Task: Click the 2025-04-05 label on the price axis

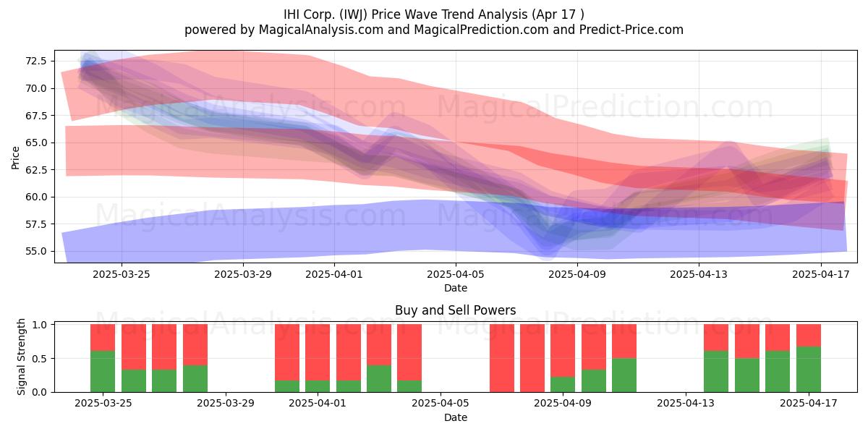Action: [x=456, y=274]
